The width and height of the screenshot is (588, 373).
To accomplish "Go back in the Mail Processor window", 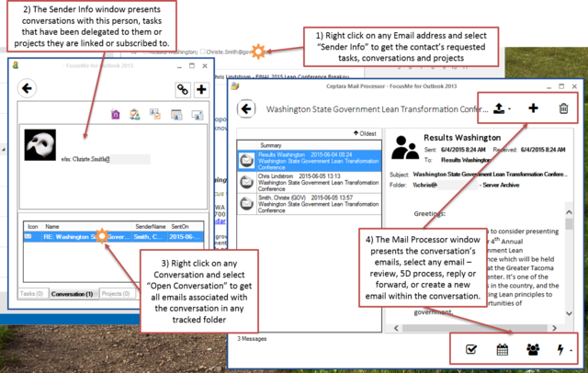I will [x=246, y=108].
